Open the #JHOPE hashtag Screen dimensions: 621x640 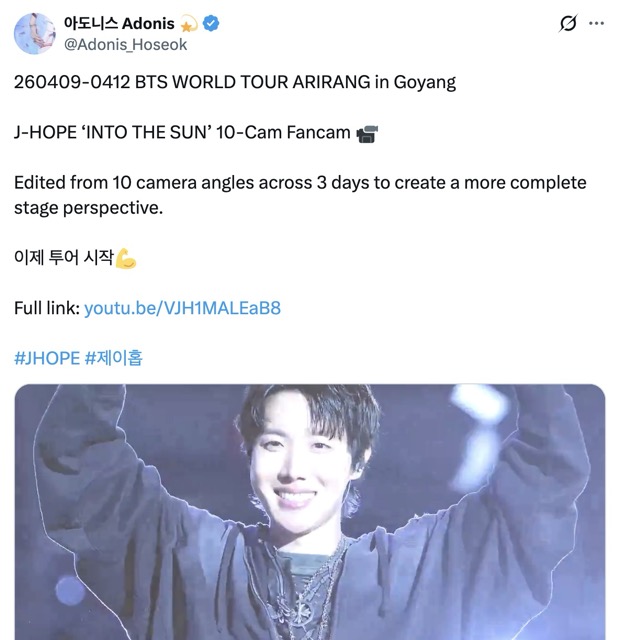[47, 358]
